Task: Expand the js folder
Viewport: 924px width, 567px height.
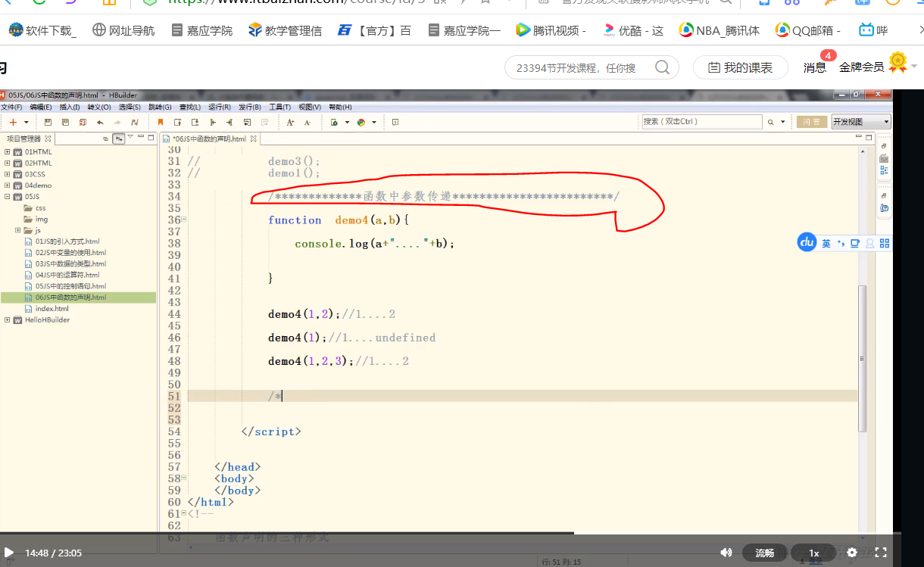Action: [17, 230]
